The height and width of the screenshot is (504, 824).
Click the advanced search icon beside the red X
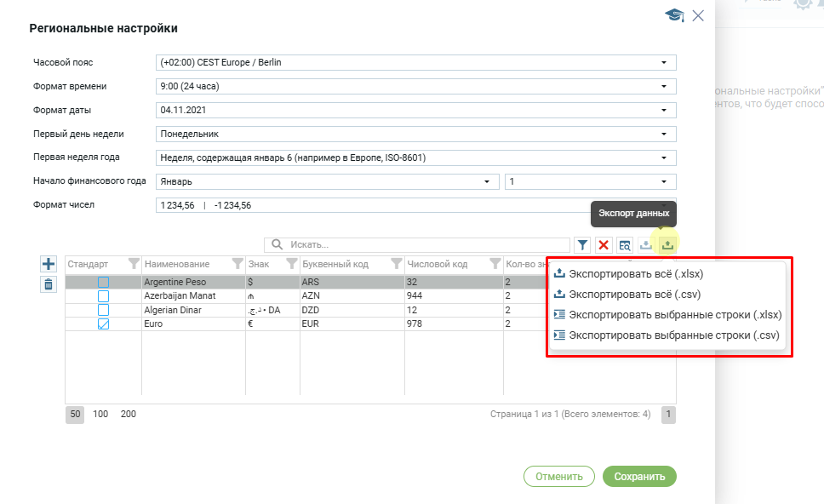coord(625,245)
